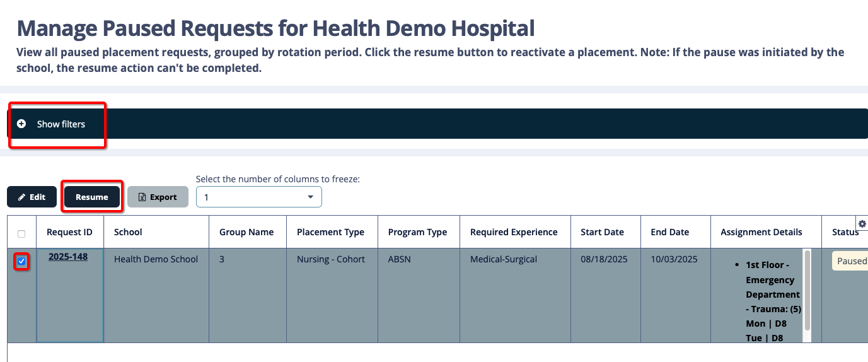Screen dimensions: 868x362
Task: Click the spreadsheet icon on Export button
Action: click(x=142, y=197)
